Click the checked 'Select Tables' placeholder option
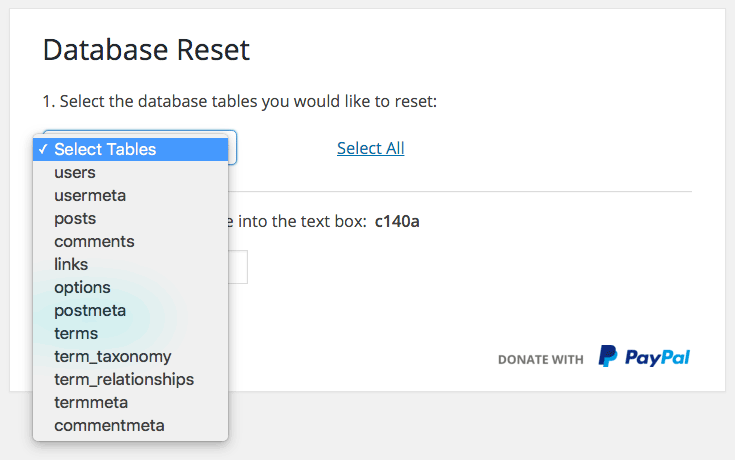Image resolution: width=735 pixels, height=460 pixels. coord(105,150)
